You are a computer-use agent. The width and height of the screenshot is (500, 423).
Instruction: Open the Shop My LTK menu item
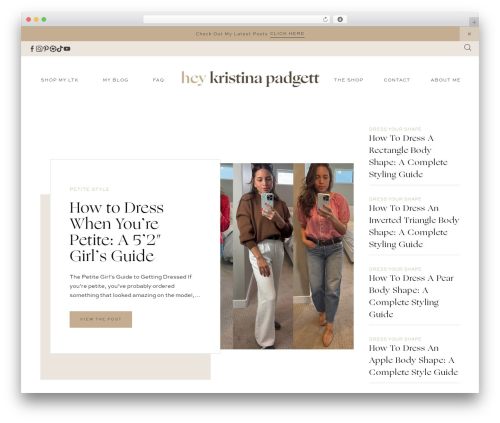pyautogui.click(x=60, y=80)
